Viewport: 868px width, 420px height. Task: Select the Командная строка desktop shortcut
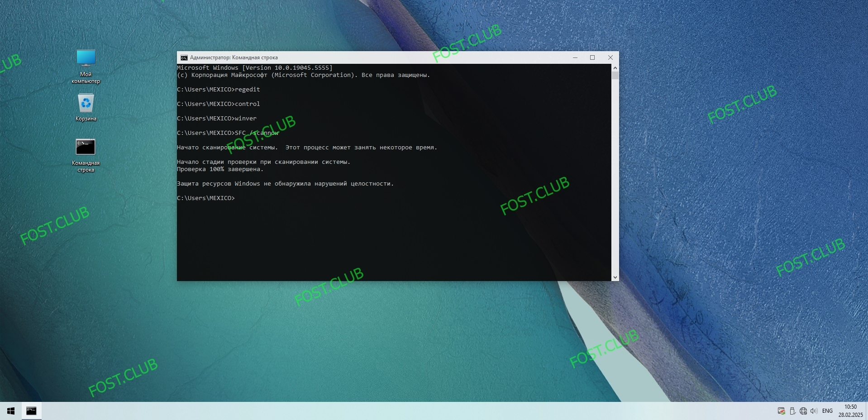pyautogui.click(x=86, y=155)
